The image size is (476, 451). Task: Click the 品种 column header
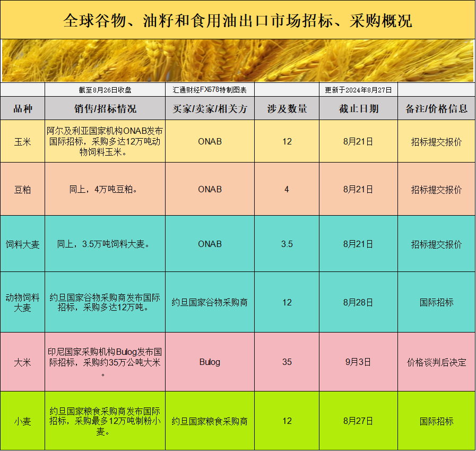click(22, 108)
